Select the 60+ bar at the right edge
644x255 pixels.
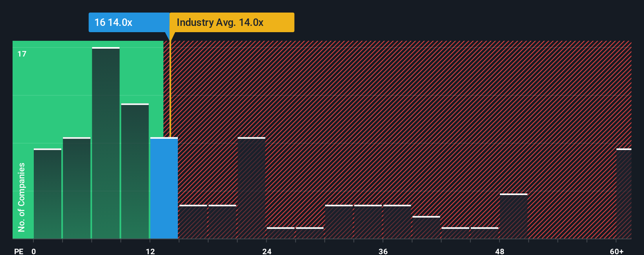(x=624, y=193)
